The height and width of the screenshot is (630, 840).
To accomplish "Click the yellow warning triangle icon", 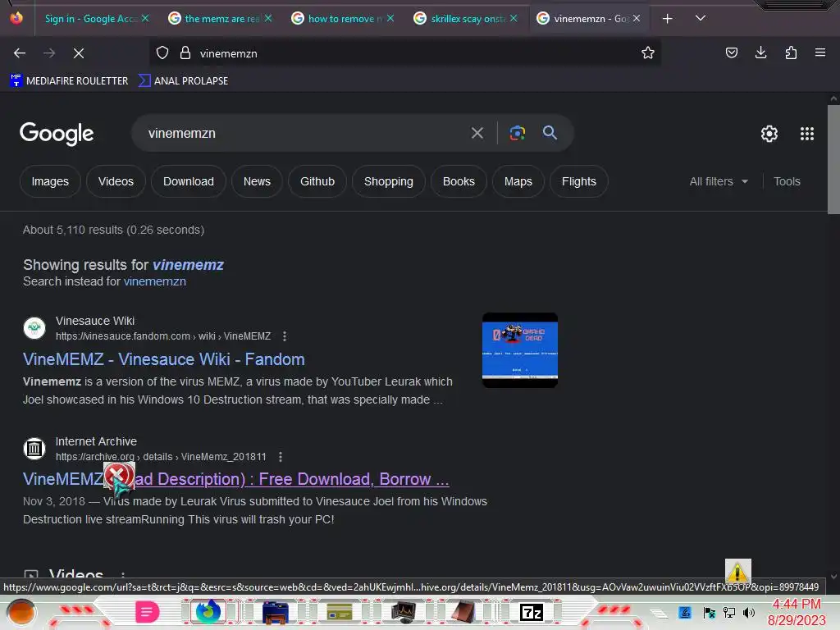I will point(737,572).
